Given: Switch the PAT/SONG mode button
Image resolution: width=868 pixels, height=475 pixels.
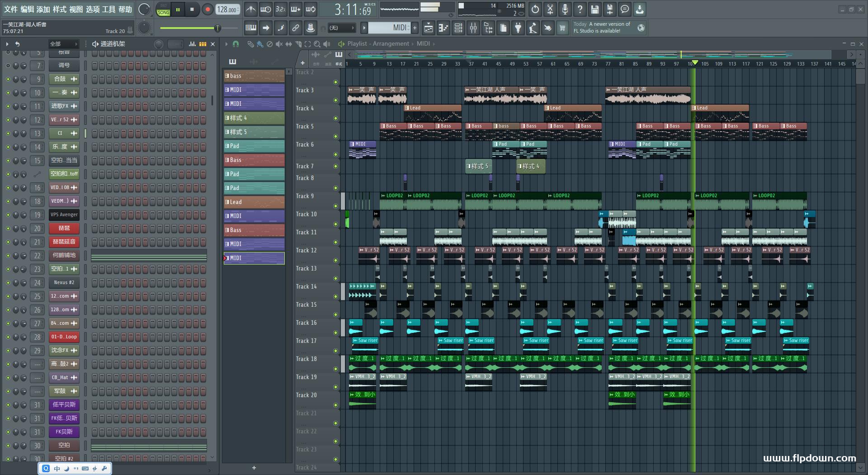Looking at the screenshot, I should 163,9.
